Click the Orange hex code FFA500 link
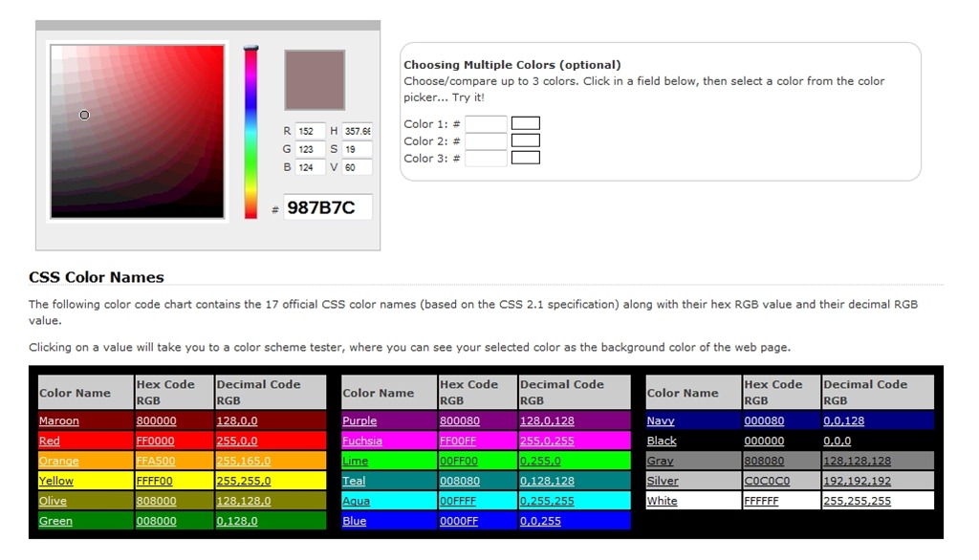This screenshot has height=560, width=979. pyautogui.click(x=156, y=461)
